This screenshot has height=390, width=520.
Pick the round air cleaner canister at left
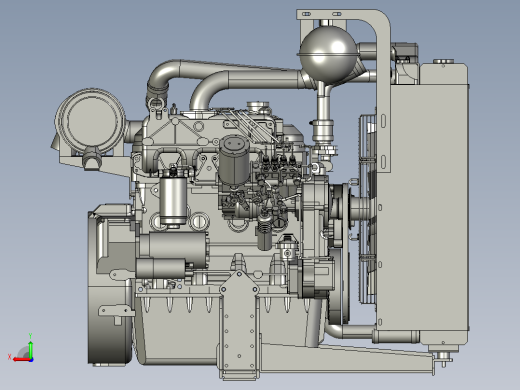pos(90,121)
